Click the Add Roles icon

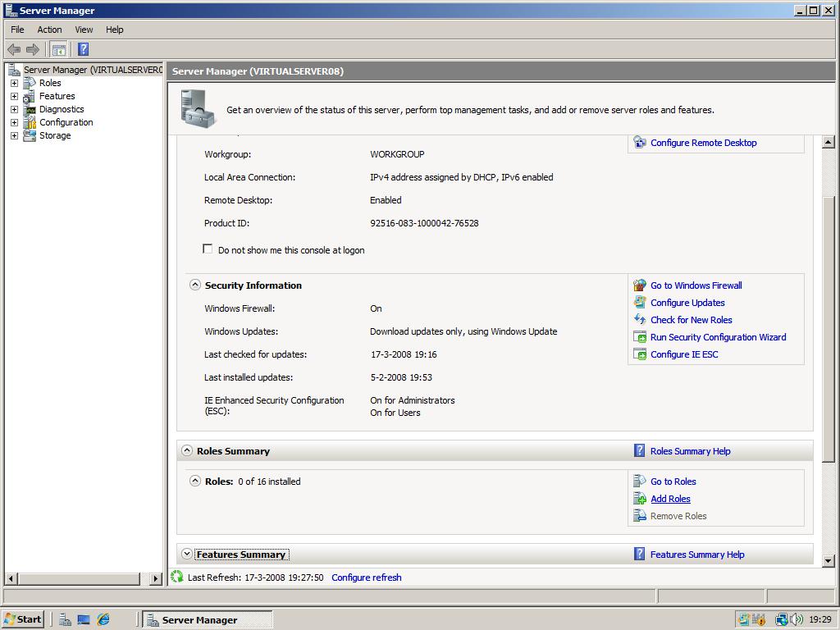[x=640, y=499]
